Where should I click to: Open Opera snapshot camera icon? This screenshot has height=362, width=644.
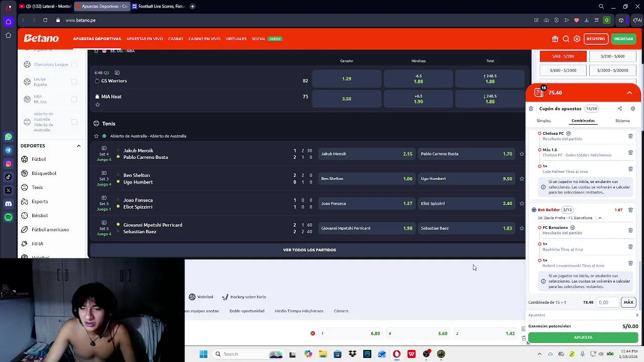[546, 20]
